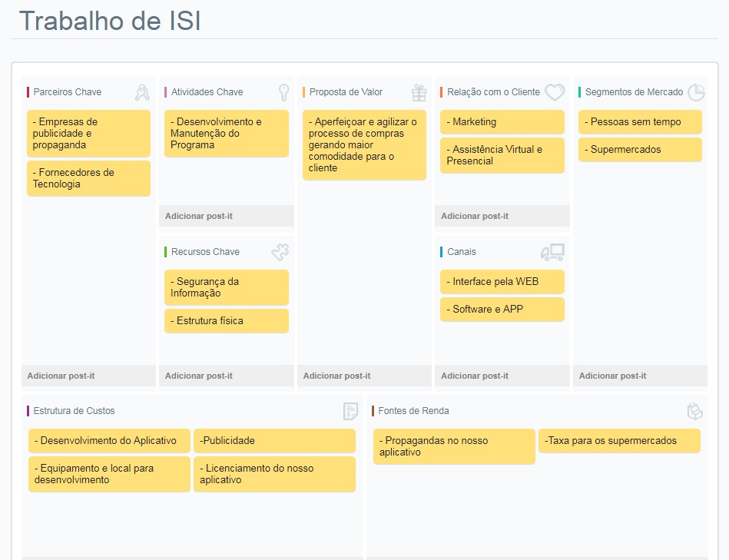Click the 'Trabalho de ISI' canvas title
Viewport: 729px width, 560px height.
[x=110, y=21]
